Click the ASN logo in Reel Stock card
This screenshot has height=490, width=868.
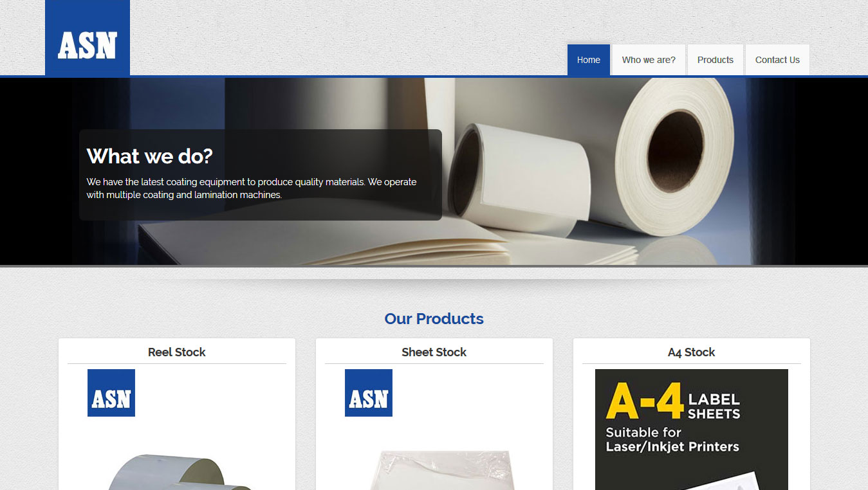point(111,393)
